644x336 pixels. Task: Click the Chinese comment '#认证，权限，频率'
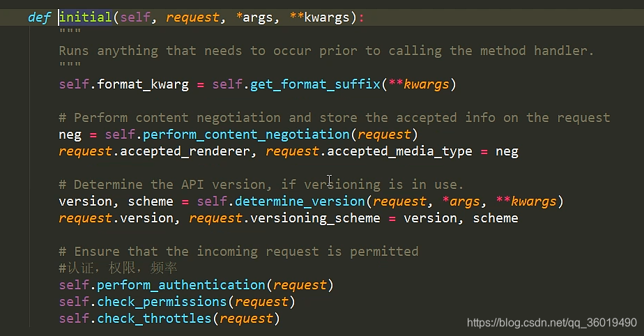click(118, 268)
